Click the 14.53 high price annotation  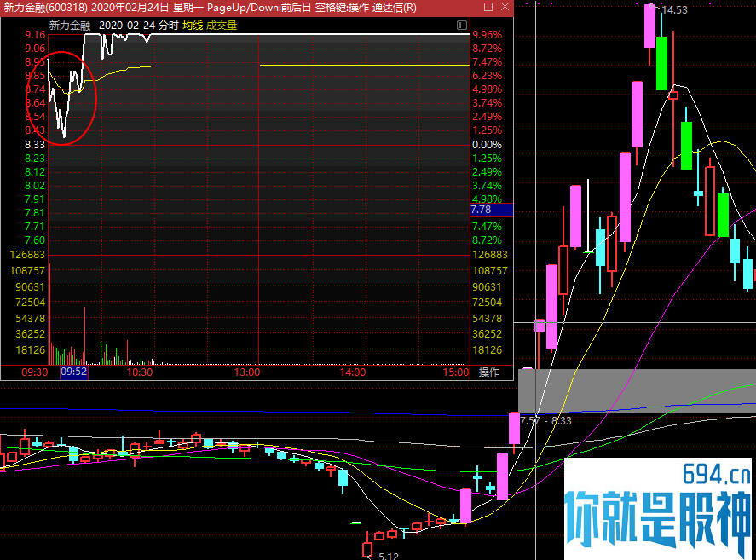tap(674, 10)
